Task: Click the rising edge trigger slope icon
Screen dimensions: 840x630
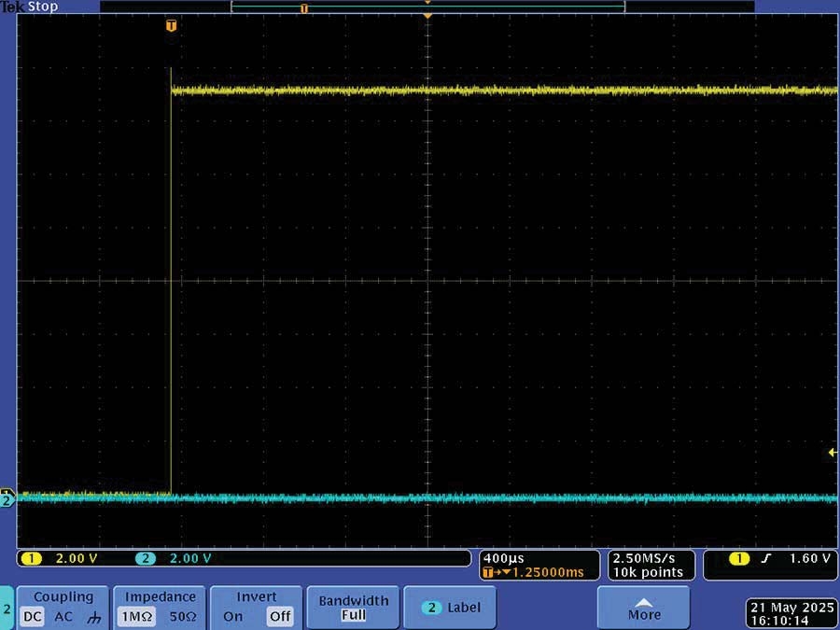Action: click(x=765, y=559)
